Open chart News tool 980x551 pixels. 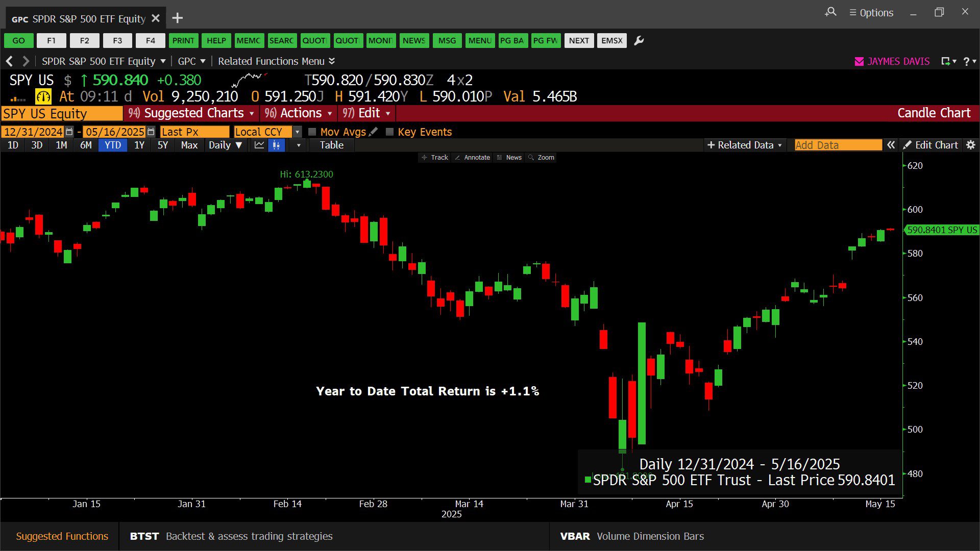(509, 158)
